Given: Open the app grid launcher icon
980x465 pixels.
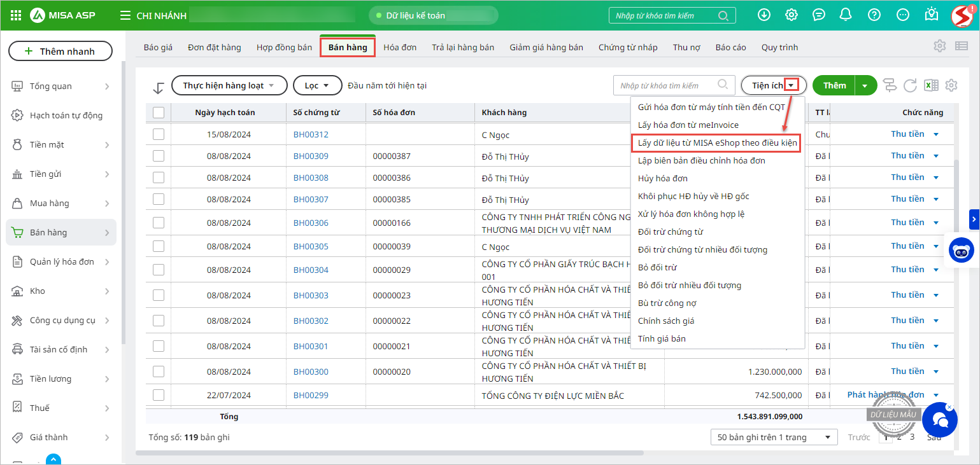Looking at the screenshot, I should coord(17,15).
